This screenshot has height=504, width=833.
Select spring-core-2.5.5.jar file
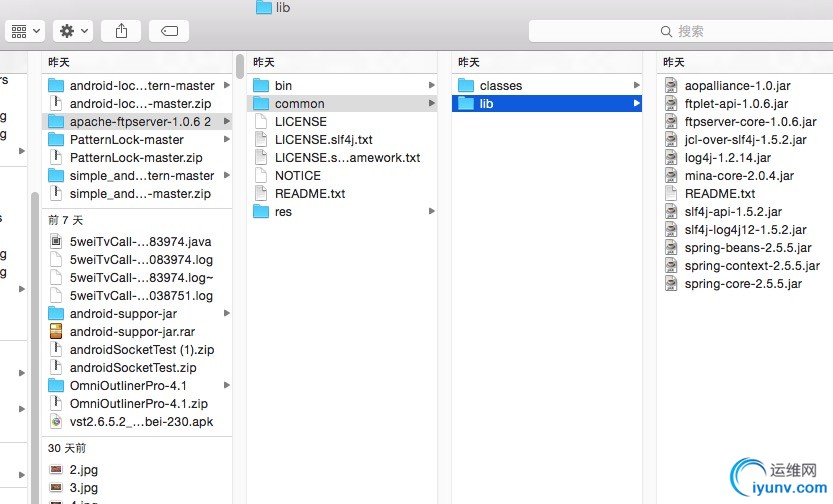pos(745,284)
